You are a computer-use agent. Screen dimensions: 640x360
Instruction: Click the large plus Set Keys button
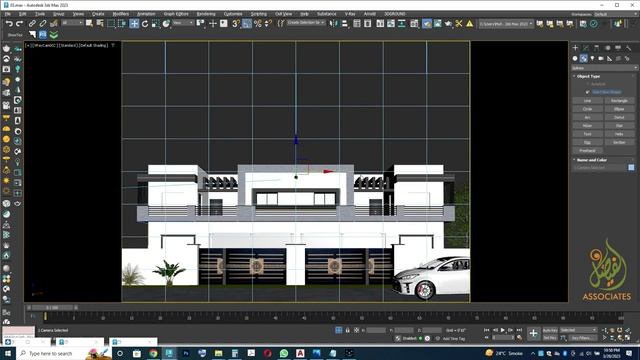pyautogui.click(x=533, y=333)
